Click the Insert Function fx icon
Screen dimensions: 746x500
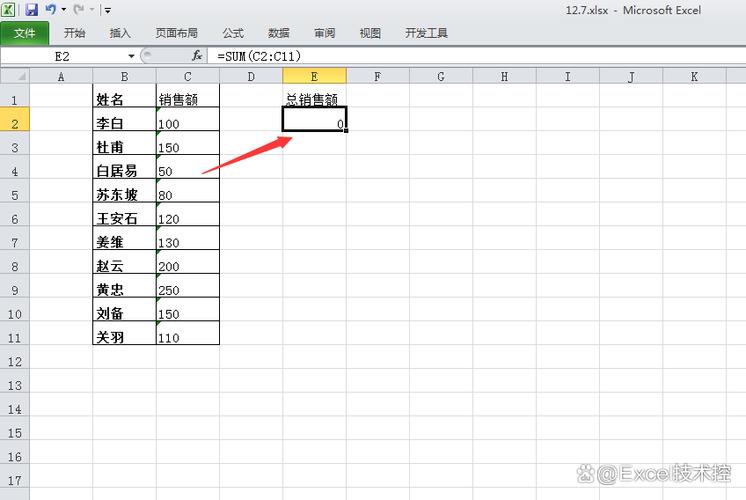click(x=197, y=56)
